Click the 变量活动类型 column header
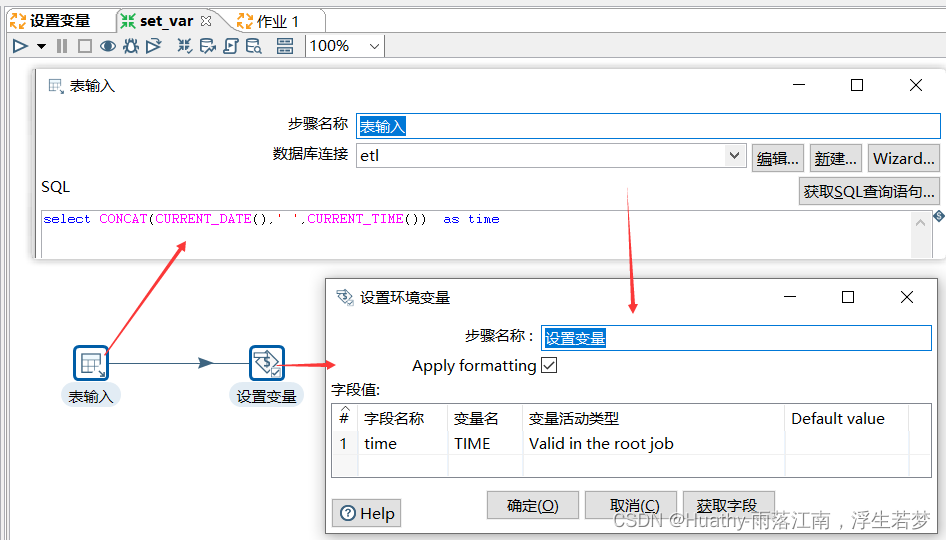The height and width of the screenshot is (540, 946). [654, 418]
